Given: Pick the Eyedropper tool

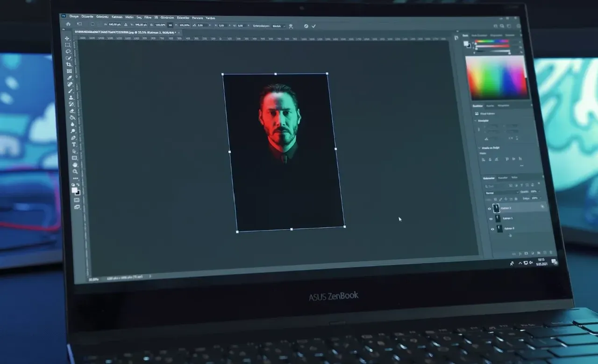Looking at the screenshot, I should tap(70, 77).
